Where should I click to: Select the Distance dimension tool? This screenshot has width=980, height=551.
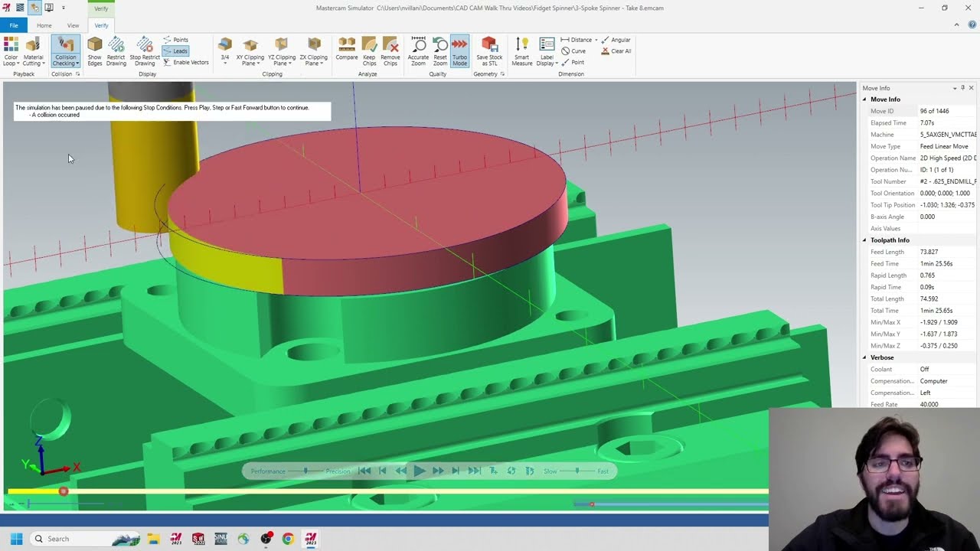coord(577,40)
